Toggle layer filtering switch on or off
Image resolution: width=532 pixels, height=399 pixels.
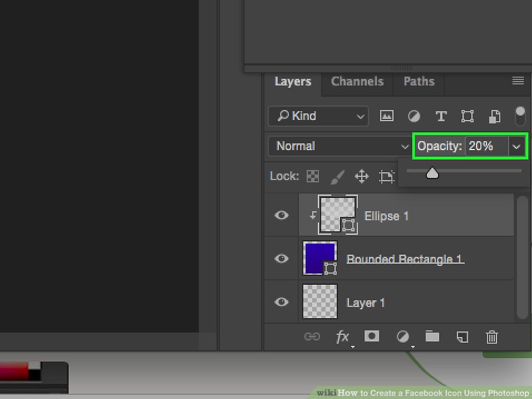[520, 115]
